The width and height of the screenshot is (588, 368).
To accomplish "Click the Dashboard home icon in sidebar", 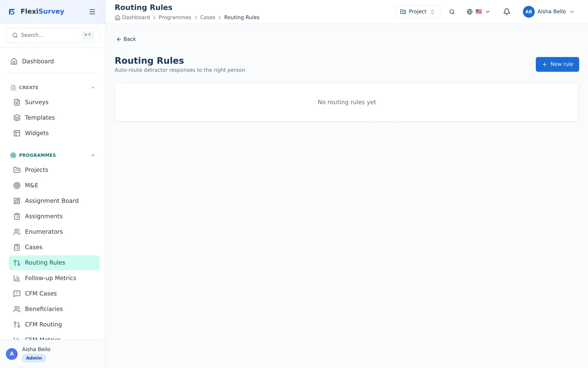I will (14, 61).
